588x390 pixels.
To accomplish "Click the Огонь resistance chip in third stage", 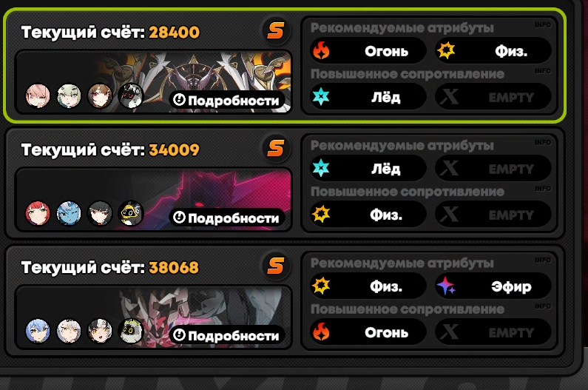I will tap(368, 332).
